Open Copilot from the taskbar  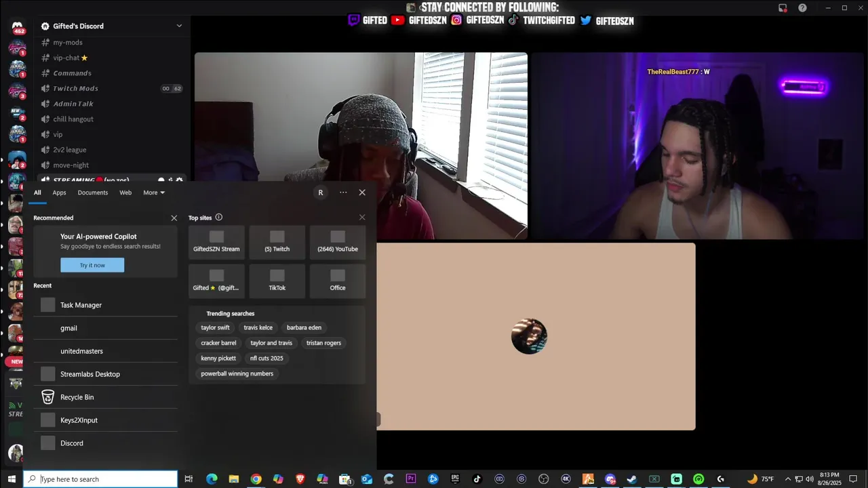click(x=278, y=479)
